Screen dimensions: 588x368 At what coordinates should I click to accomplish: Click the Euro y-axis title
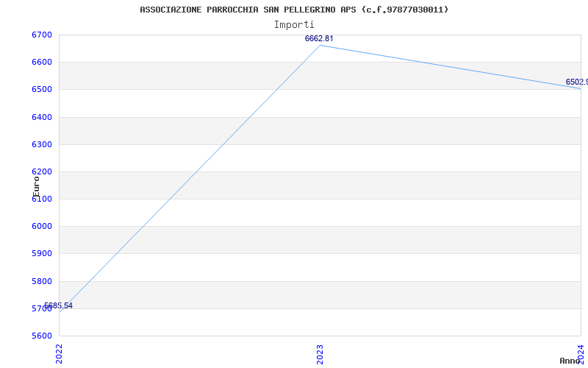[x=36, y=187]
